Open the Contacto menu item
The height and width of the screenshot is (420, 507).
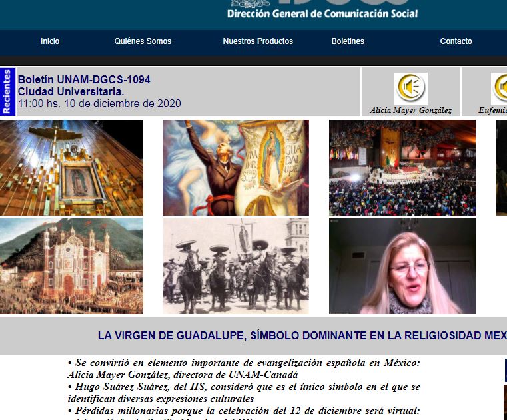[x=456, y=41]
